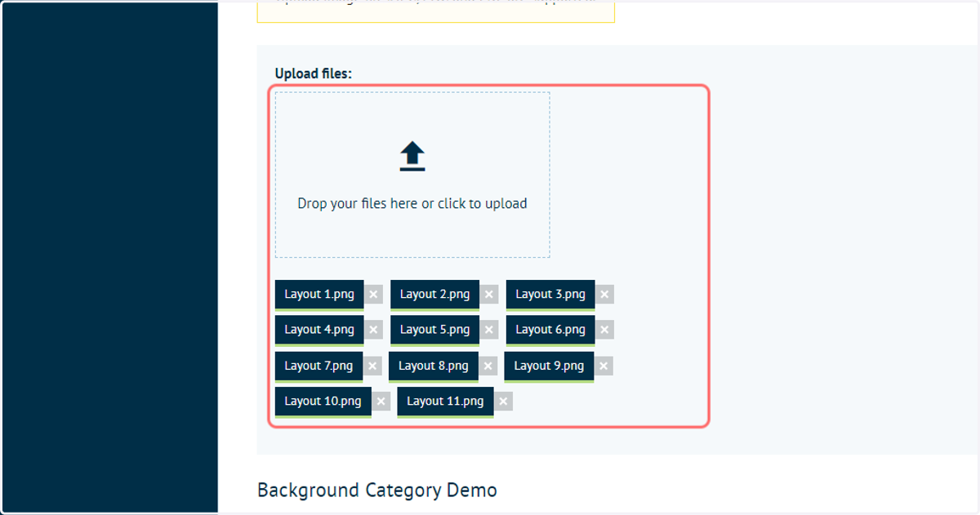This screenshot has height=515, width=980.
Task: Select the Layout 2.png file tag
Action: pos(434,295)
